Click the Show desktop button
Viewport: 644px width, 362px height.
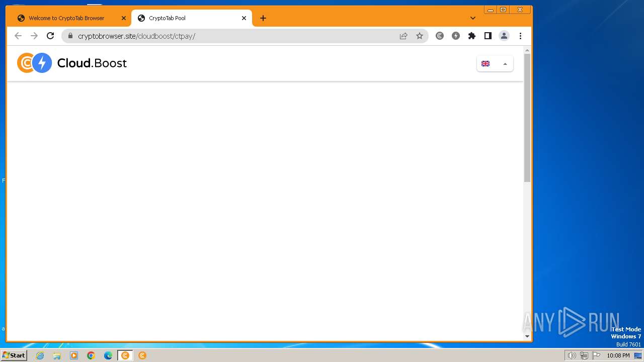tap(638, 355)
